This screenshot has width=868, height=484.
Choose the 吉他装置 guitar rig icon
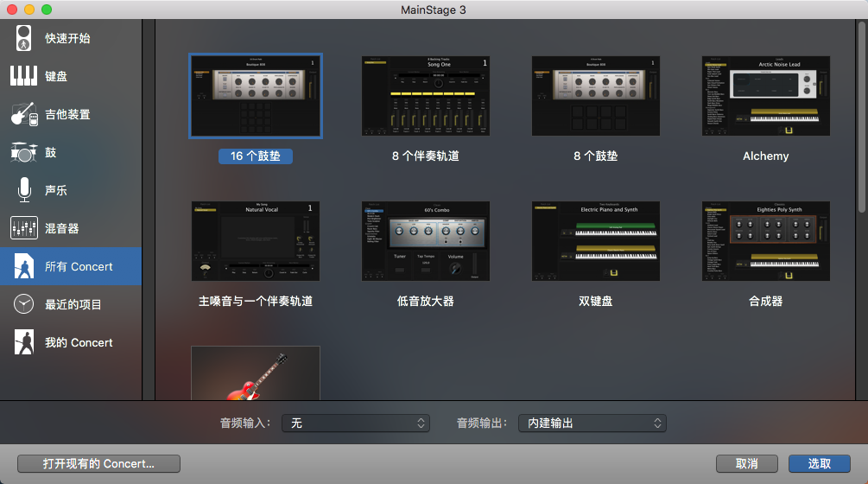tap(24, 114)
